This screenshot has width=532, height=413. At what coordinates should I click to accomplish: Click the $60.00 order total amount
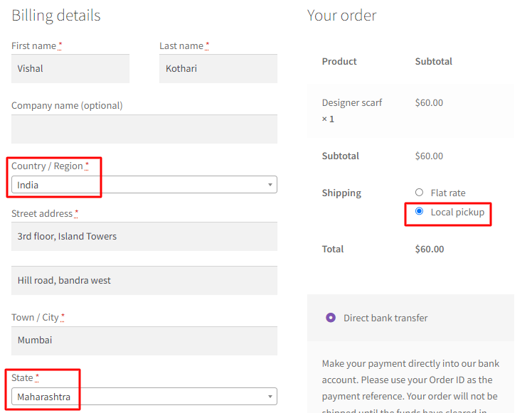point(430,249)
